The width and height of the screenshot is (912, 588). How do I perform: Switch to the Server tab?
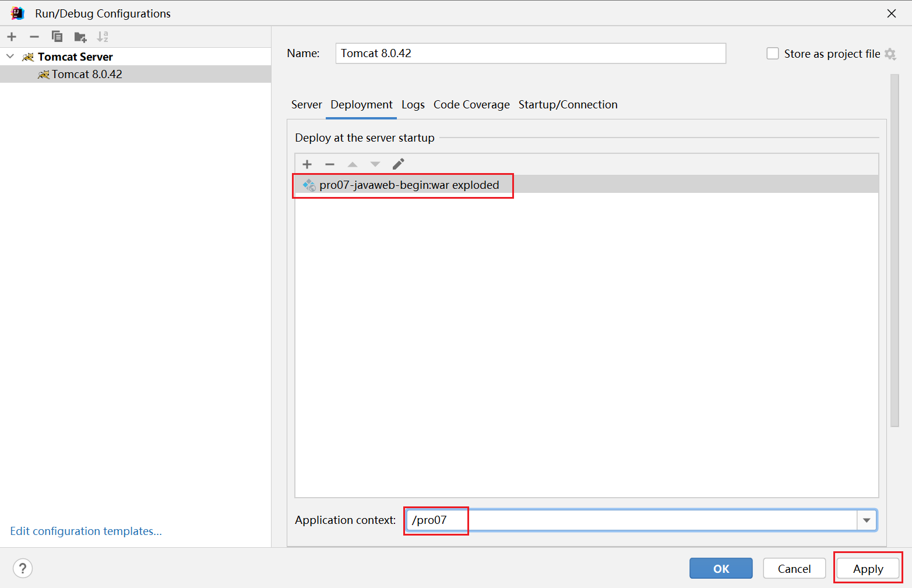[x=307, y=105]
